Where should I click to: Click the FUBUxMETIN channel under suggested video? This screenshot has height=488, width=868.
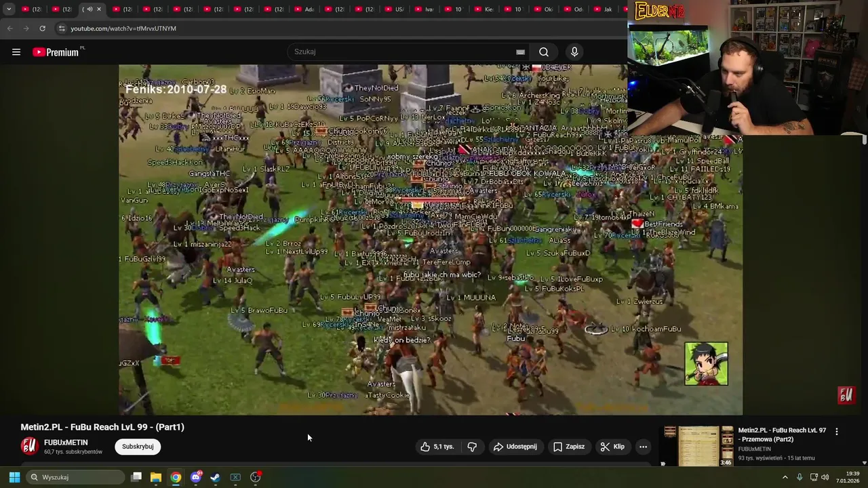click(x=754, y=449)
